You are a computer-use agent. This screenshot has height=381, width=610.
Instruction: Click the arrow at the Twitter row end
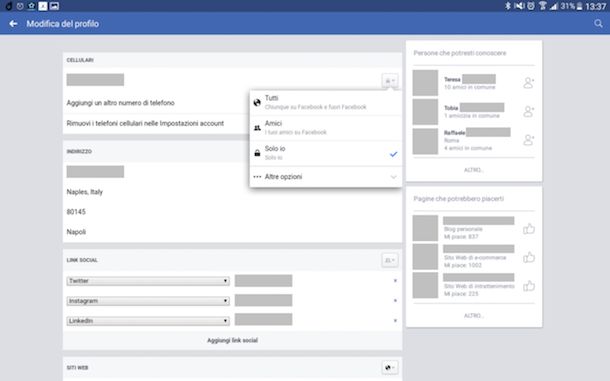395,281
